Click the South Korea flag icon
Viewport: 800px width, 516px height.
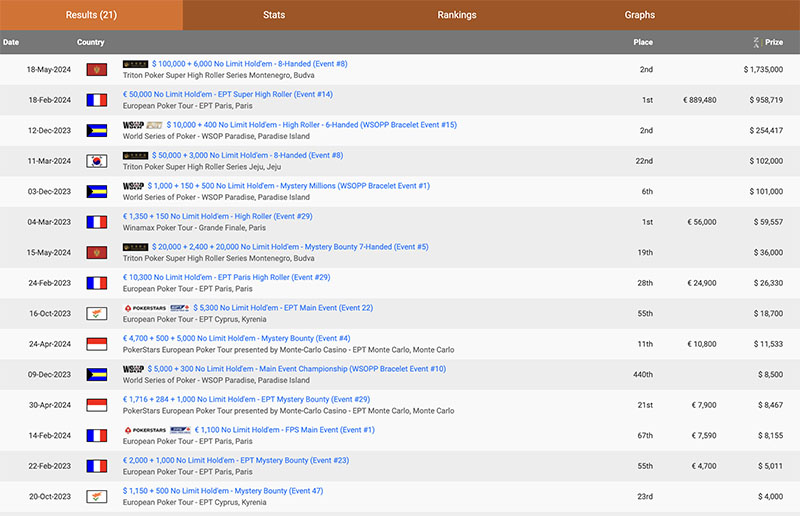point(95,161)
